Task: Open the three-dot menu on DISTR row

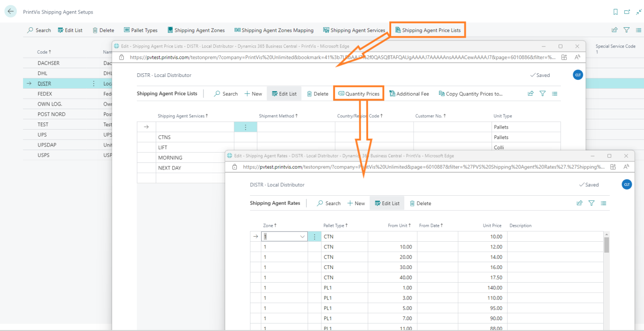Action: (93, 84)
